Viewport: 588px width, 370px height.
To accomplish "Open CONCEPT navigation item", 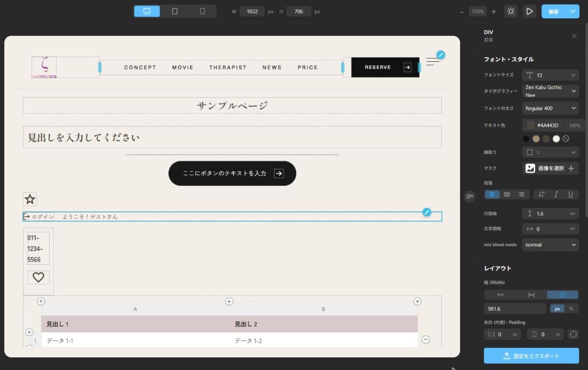I will 140,67.
